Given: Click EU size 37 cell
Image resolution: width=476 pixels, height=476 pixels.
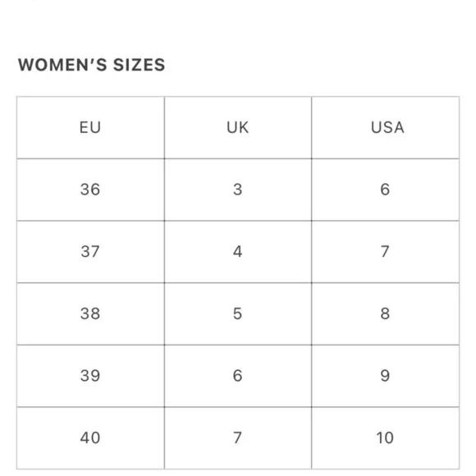Looking at the screenshot, I should 90,252.
